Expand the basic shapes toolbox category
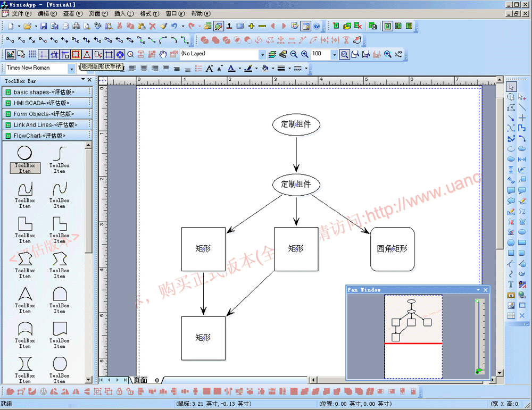Screen dimensions: 532x410 [x=46, y=93]
